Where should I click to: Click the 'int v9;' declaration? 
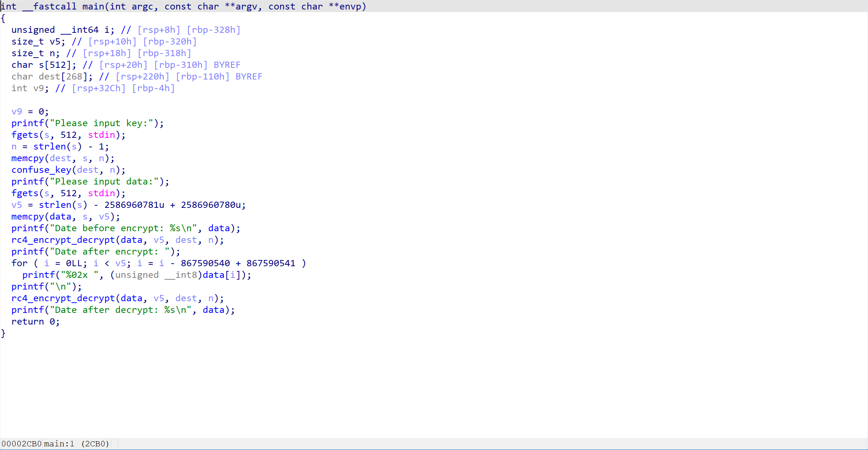point(30,88)
